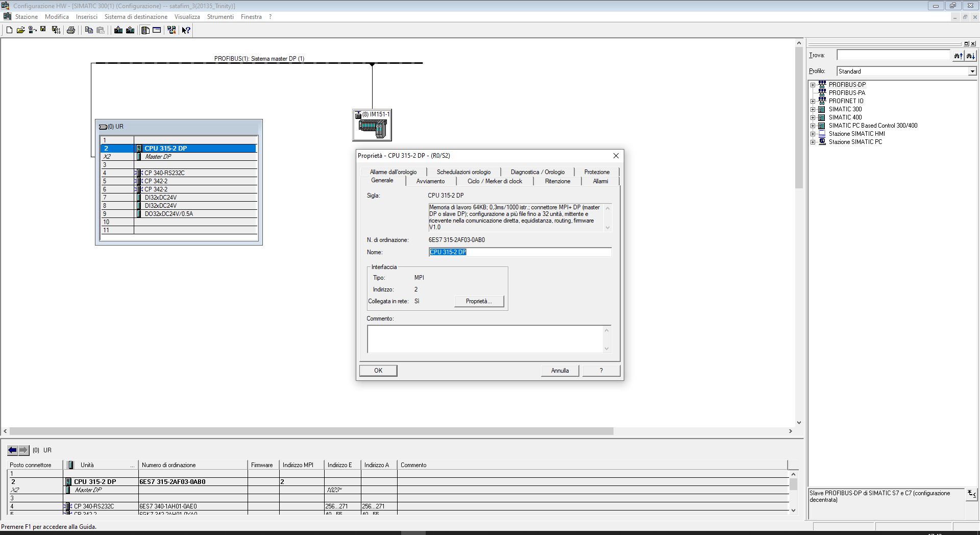Click the back arrow in the detail pane
980x535 pixels.
click(12, 450)
